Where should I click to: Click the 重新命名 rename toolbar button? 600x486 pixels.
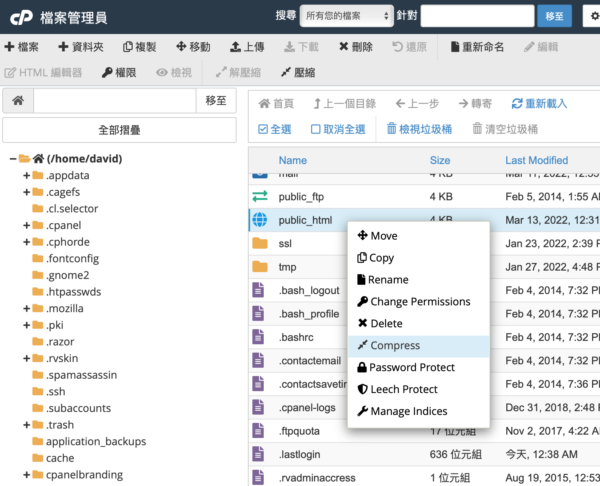click(x=477, y=47)
